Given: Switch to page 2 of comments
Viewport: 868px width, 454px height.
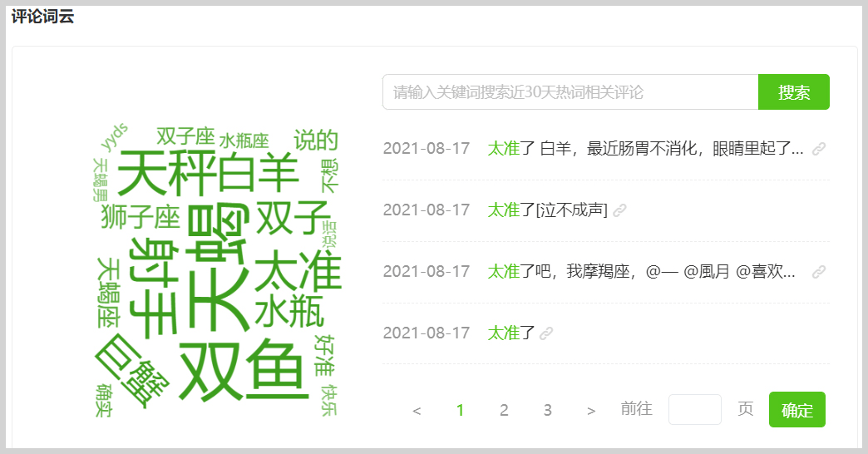Looking at the screenshot, I should coord(504,410).
